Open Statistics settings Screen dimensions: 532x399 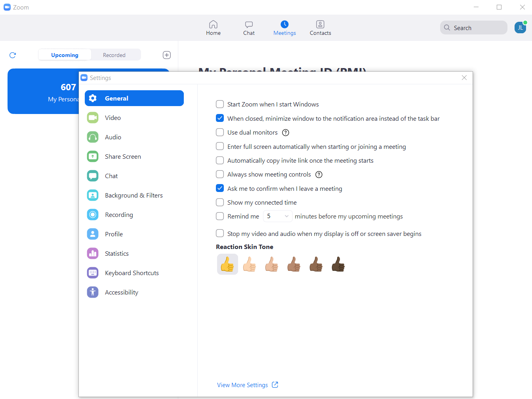(134, 253)
